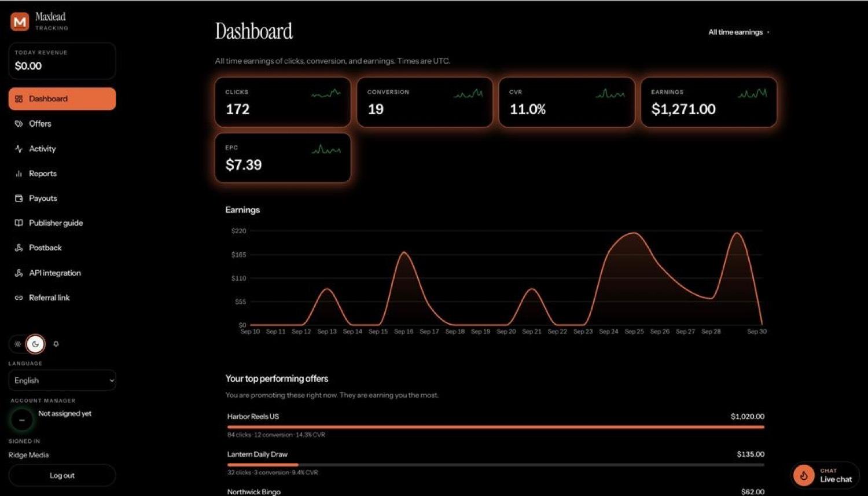This screenshot has width=868, height=496.
Task: Click the EPC $7.39 stat card
Action: pyautogui.click(x=282, y=158)
